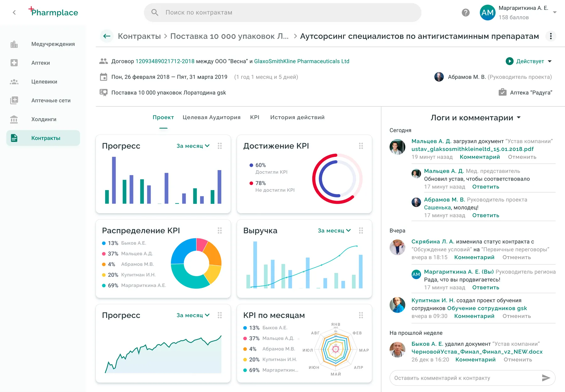Viewport: 565px width, 392px height.
Task: Open За месяц dropdown on line-chart Прогресс card
Action: pyautogui.click(x=193, y=315)
